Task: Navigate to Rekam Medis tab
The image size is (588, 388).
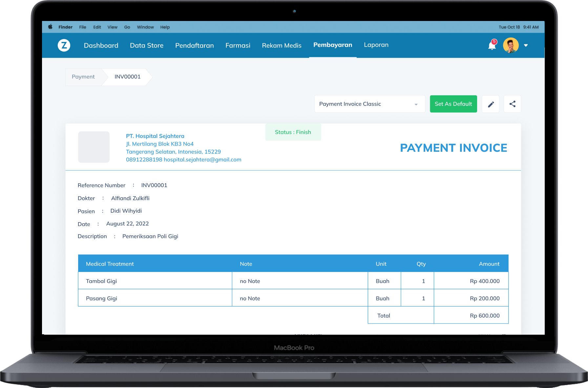Action: [x=282, y=46]
